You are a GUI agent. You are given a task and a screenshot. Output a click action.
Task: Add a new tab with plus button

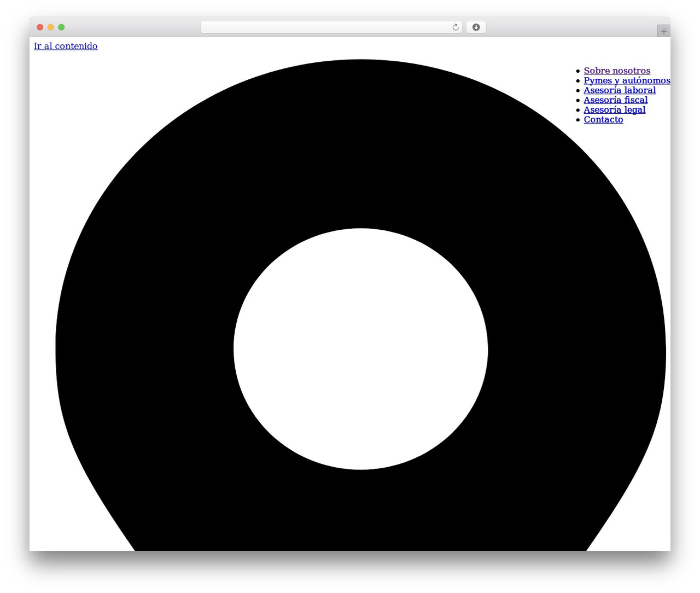click(x=663, y=31)
